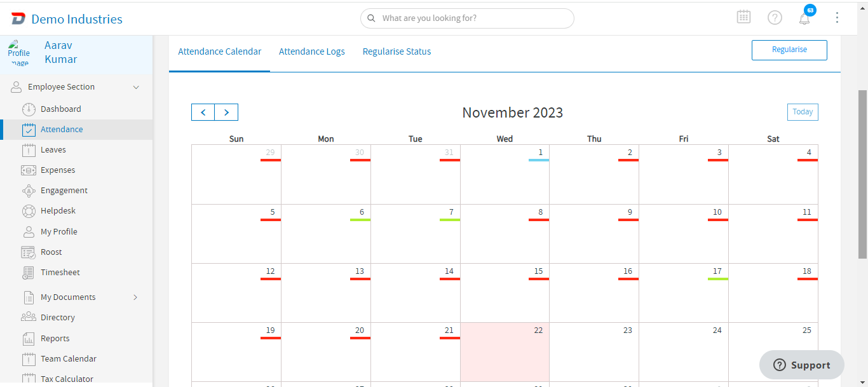Image resolution: width=868 pixels, height=387 pixels.
Task: Click the help question mark icon
Action: 775,18
